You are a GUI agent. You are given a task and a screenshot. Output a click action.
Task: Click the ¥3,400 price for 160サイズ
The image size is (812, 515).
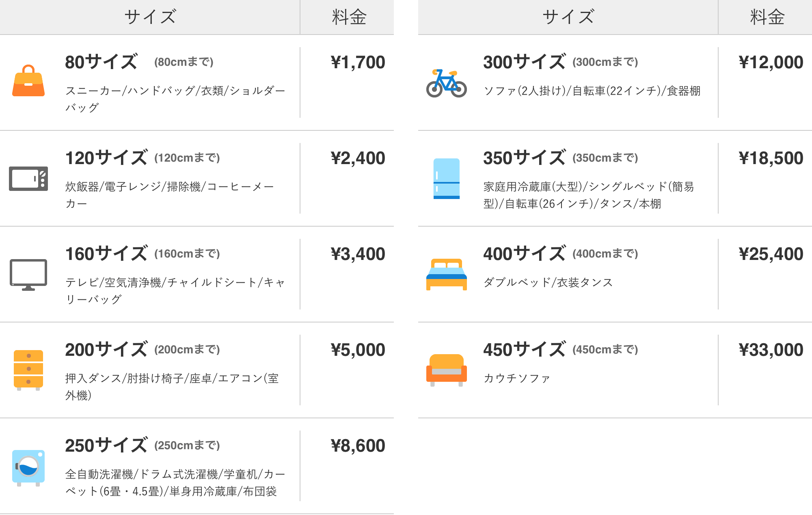358,254
